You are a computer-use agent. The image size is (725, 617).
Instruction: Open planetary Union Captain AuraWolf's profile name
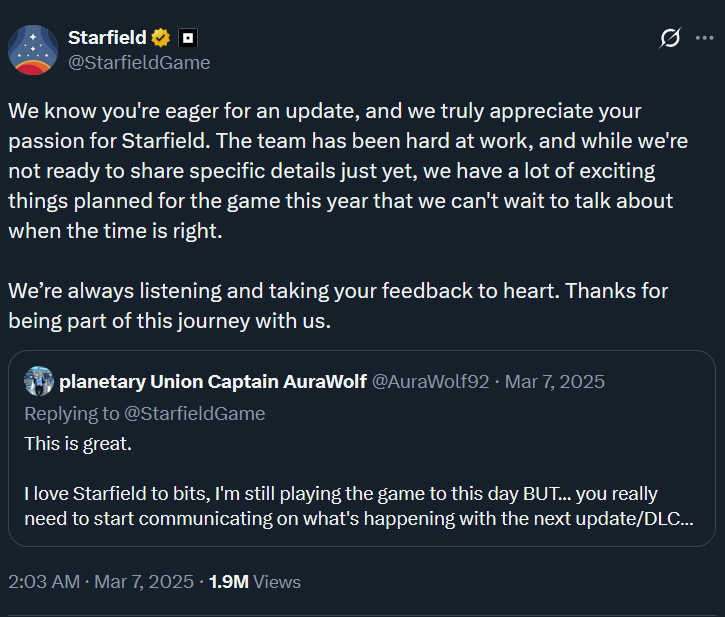213,382
